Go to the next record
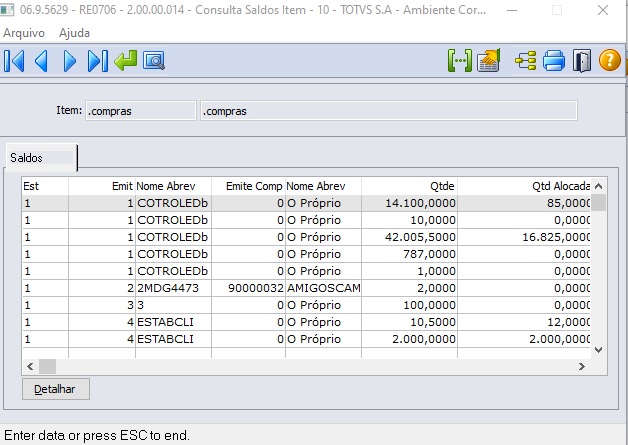The height and width of the screenshot is (445, 628). 70,61
